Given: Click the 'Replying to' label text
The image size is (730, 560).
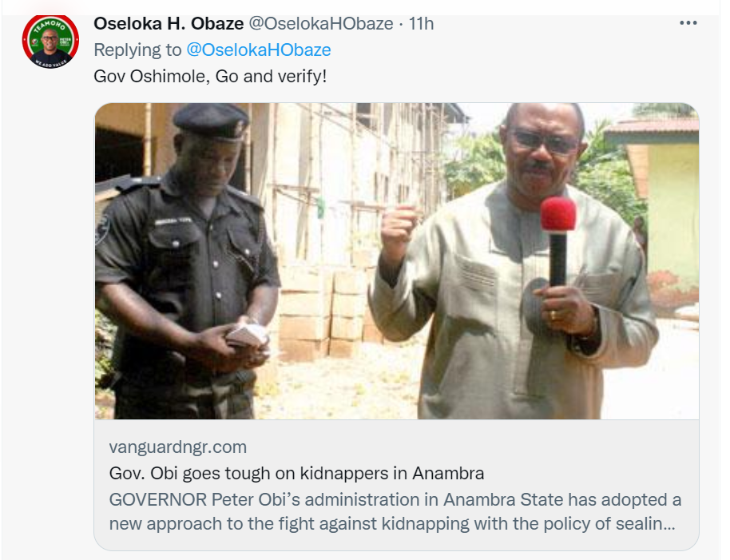Looking at the screenshot, I should (x=137, y=50).
